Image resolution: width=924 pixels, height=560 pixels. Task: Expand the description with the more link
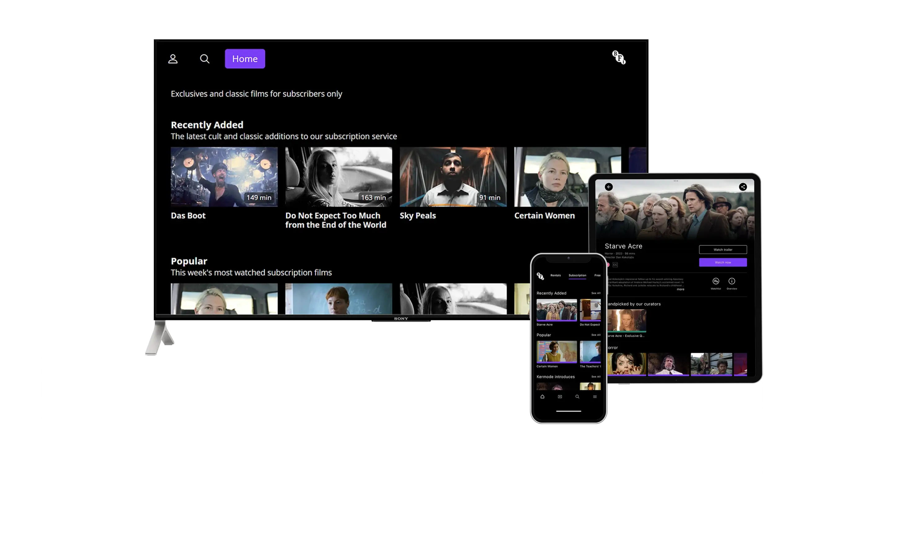680,289
